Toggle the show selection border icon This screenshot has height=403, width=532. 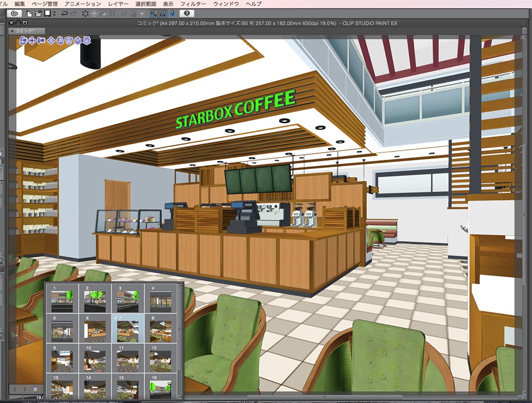[142, 14]
